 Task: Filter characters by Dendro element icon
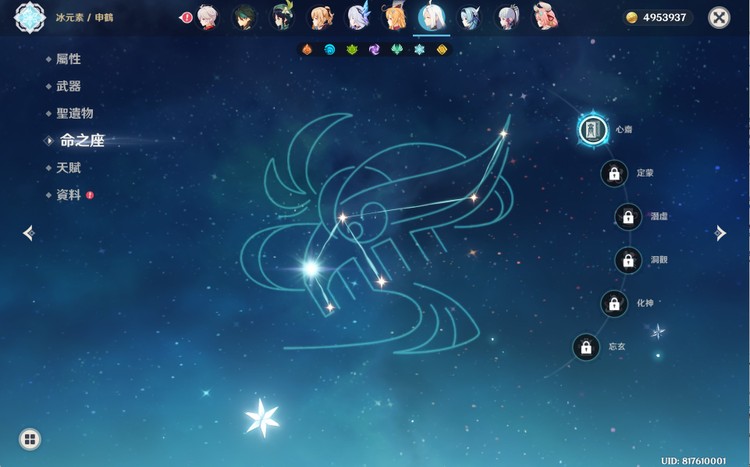point(352,49)
